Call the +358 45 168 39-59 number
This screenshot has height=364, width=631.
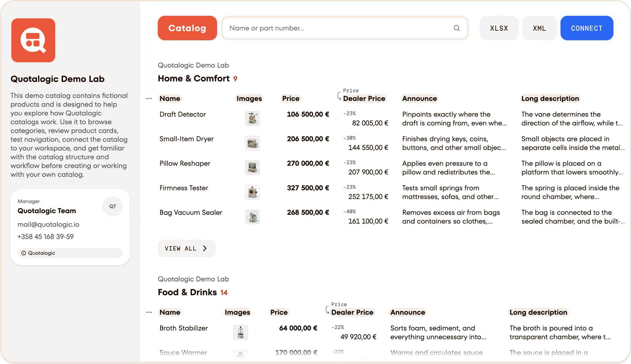click(x=46, y=237)
